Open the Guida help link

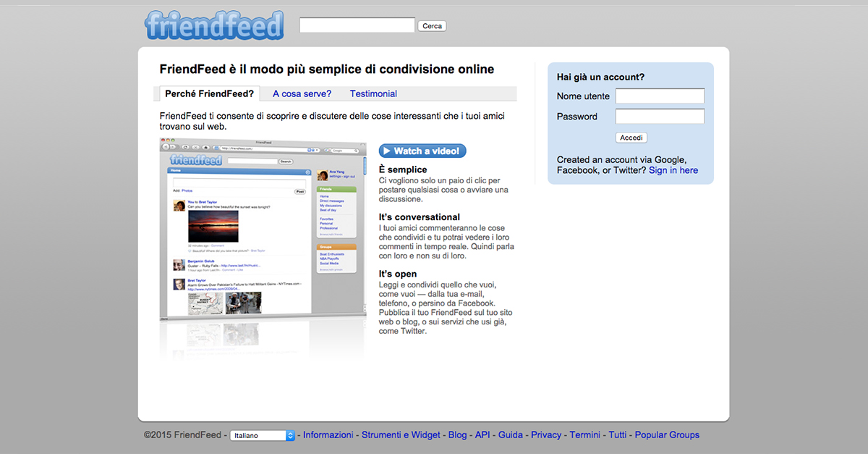click(511, 435)
